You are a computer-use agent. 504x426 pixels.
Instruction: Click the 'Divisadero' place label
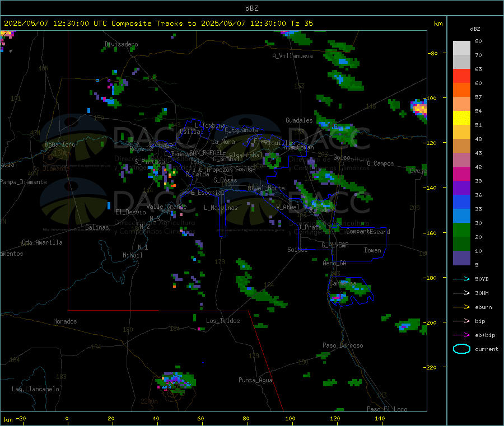(121, 44)
